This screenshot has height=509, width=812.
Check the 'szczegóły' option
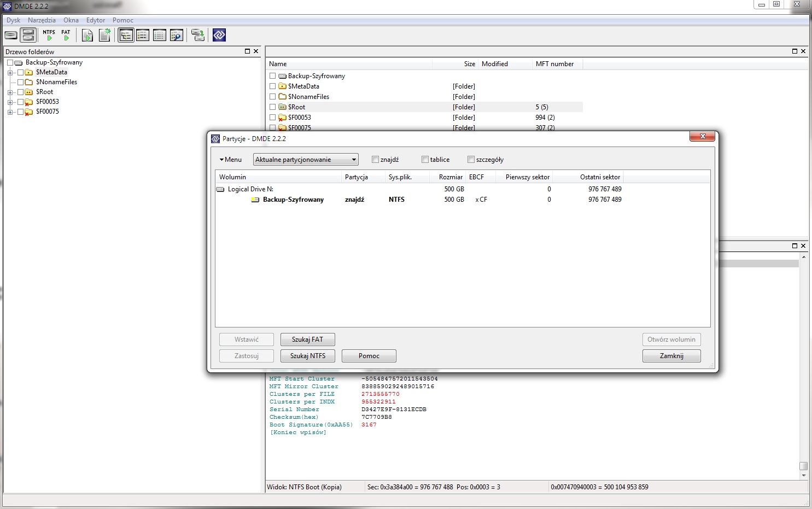[x=471, y=160]
